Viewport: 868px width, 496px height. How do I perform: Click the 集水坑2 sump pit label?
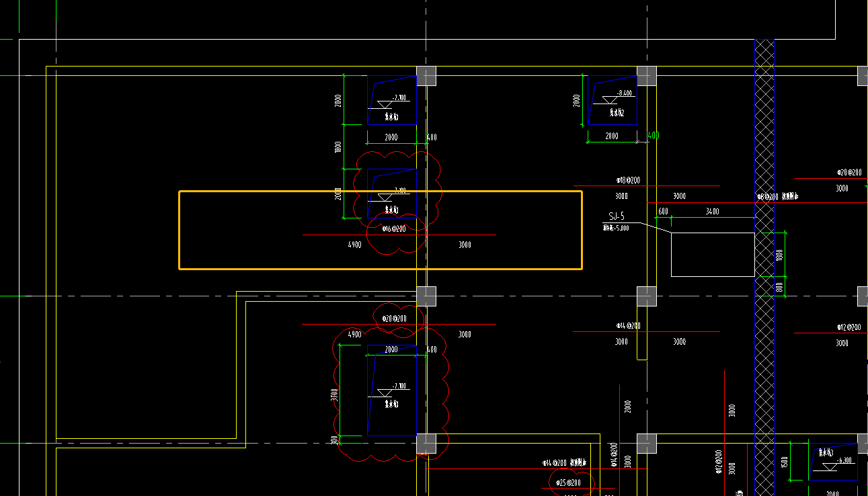[x=617, y=113]
